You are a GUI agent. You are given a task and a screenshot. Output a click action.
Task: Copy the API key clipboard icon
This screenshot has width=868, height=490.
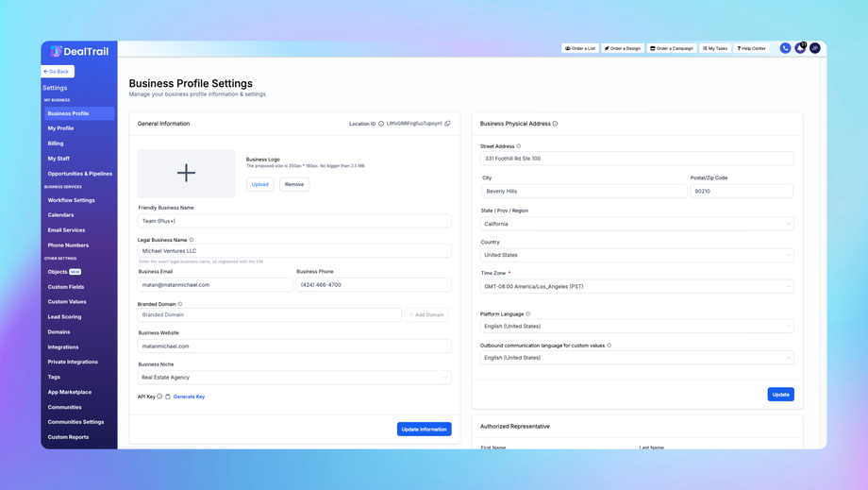click(x=168, y=397)
